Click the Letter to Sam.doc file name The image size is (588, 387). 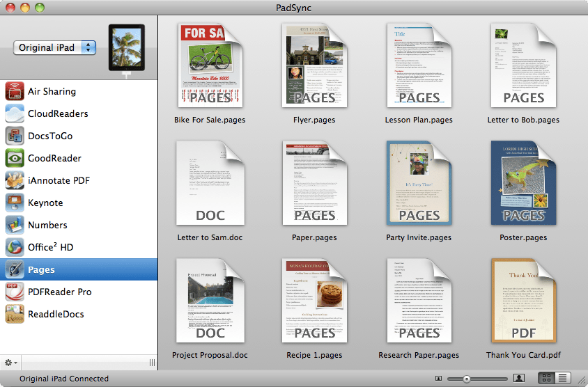[210, 237]
